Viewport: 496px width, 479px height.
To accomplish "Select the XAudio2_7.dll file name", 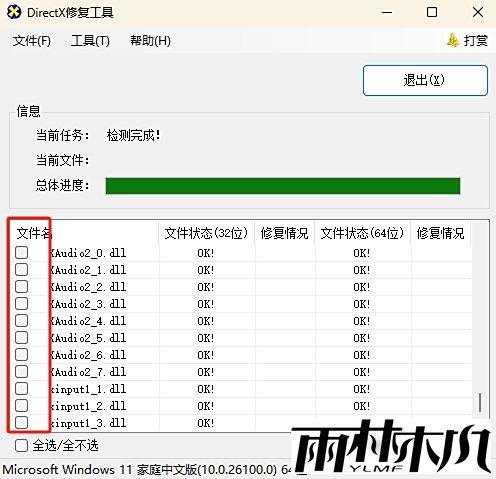I will point(88,372).
